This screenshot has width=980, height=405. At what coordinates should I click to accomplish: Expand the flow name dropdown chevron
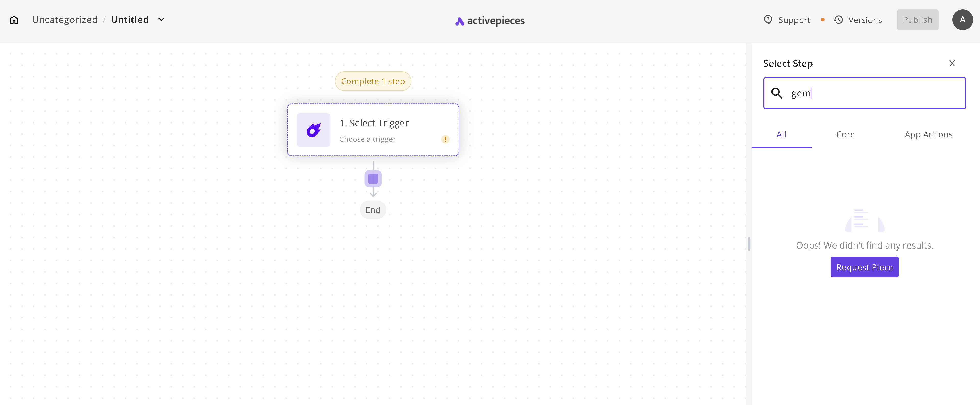[x=161, y=20]
